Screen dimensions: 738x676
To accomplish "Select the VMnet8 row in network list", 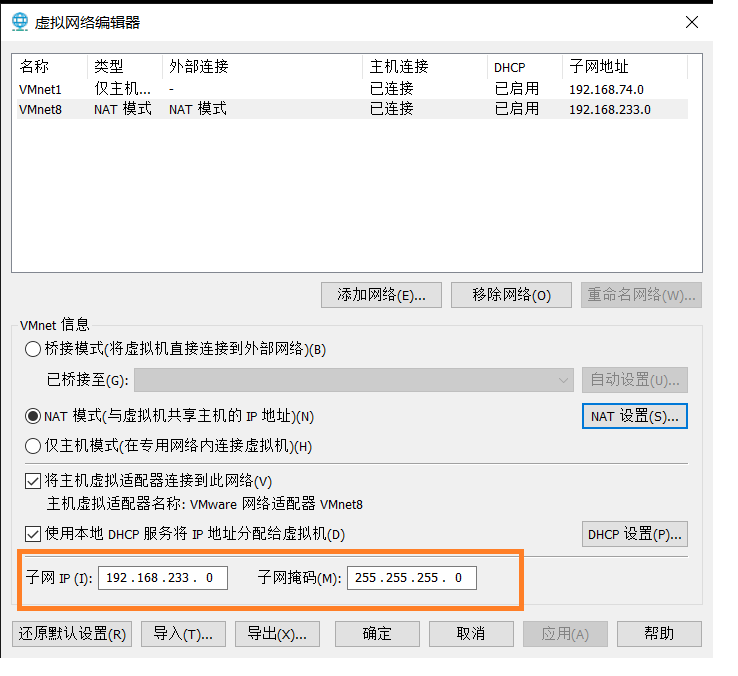I will 352,109.
